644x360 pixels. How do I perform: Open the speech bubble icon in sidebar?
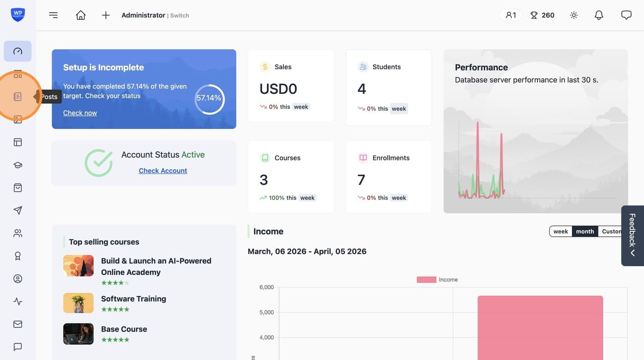point(18,347)
